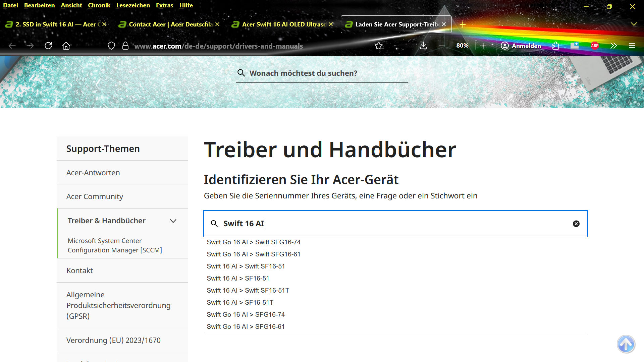
Task: Bookmark this page with the star icon
Action: (x=379, y=46)
